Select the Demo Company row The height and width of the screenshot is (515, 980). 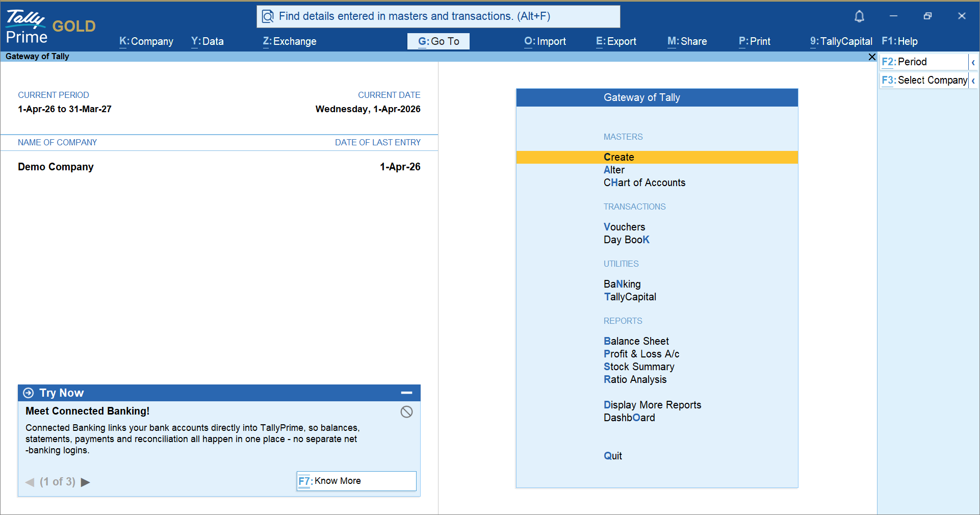click(x=219, y=167)
